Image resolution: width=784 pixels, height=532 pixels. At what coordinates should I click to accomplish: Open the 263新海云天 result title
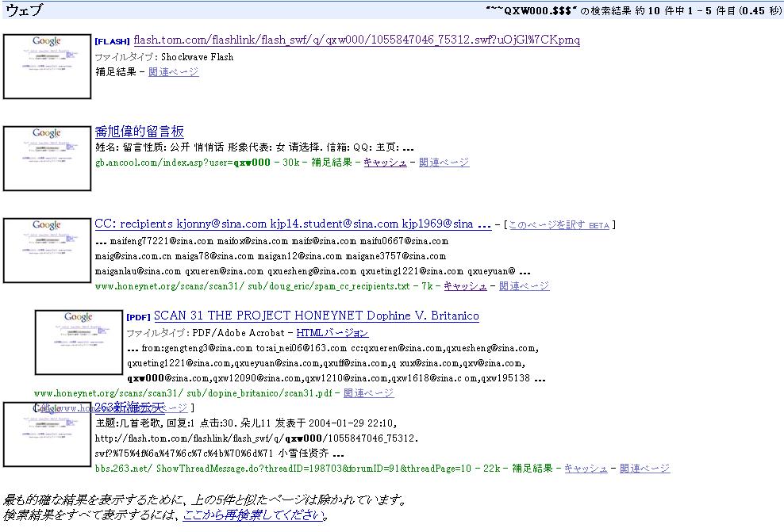tap(129, 407)
